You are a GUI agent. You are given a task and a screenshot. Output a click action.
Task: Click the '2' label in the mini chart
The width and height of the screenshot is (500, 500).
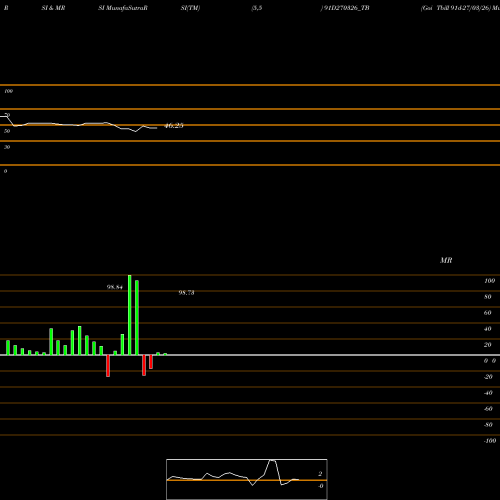(x=320, y=474)
